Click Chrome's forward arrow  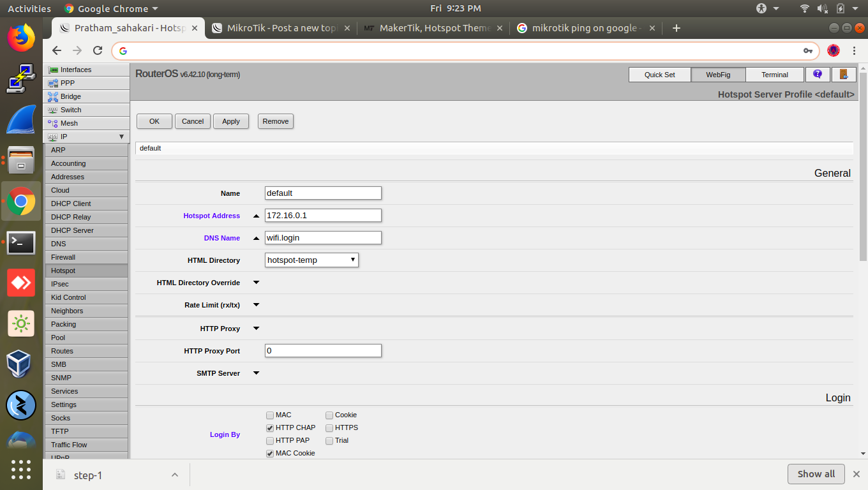(77, 50)
